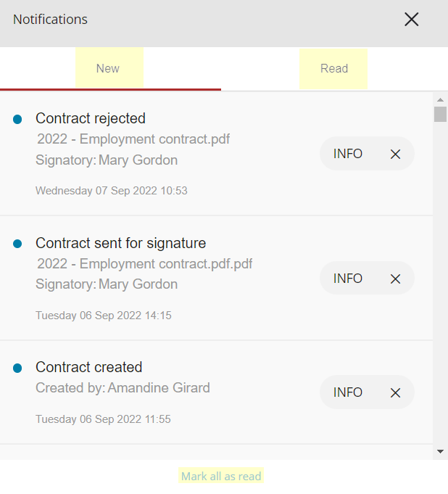Click Mark all as read link
This screenshot has width=448, height=494.
(x=221, y=477)
